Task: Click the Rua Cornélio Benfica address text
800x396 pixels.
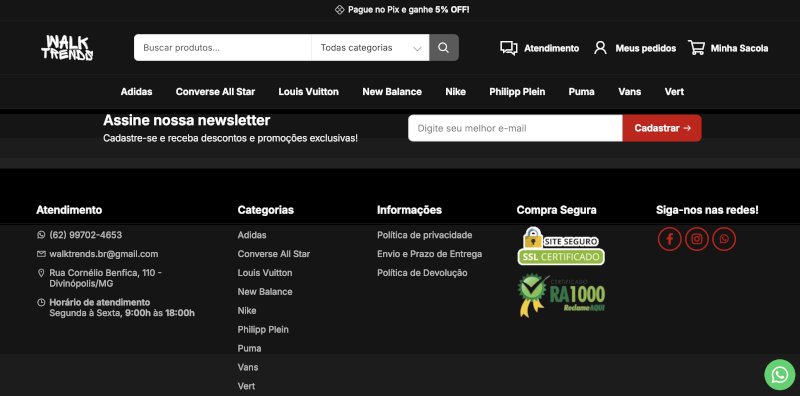Action: 106,278
